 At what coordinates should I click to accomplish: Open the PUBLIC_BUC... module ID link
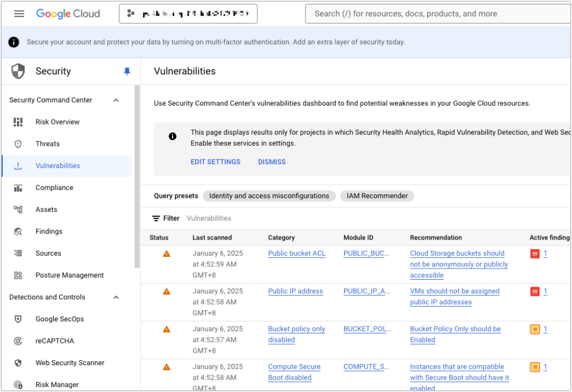(x=366, y=254)
